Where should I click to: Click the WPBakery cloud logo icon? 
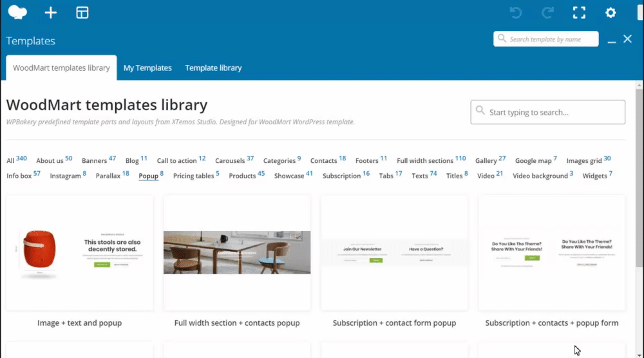coord(17,12)
